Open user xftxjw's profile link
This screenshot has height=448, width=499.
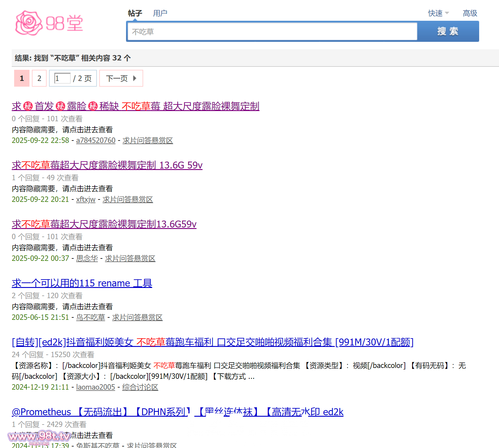coord(86,199)
